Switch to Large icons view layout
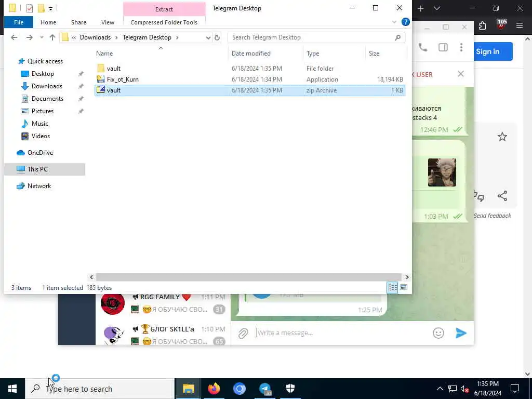 tap(404, 287)
